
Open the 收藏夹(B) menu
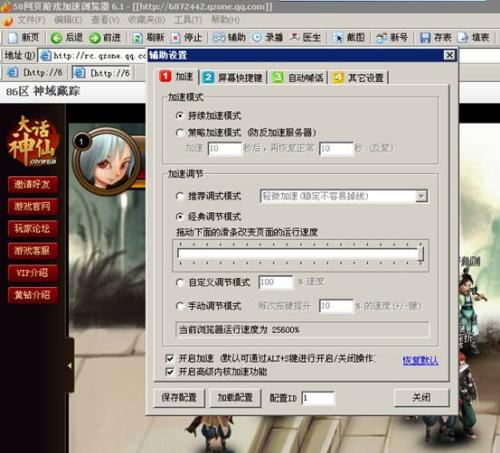point(146,20)
